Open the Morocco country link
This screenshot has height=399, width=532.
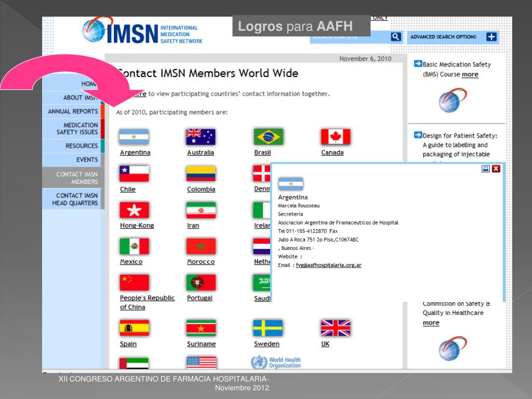(201, 262)
